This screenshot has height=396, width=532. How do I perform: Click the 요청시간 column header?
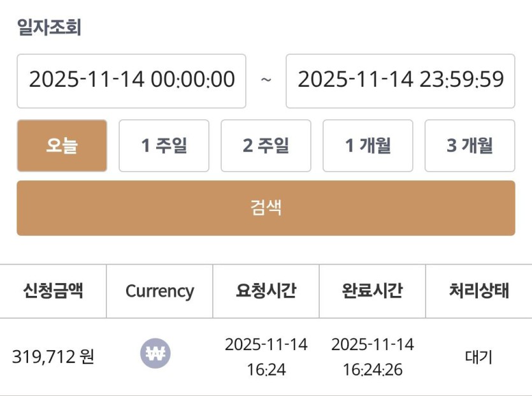pos(266,291)
